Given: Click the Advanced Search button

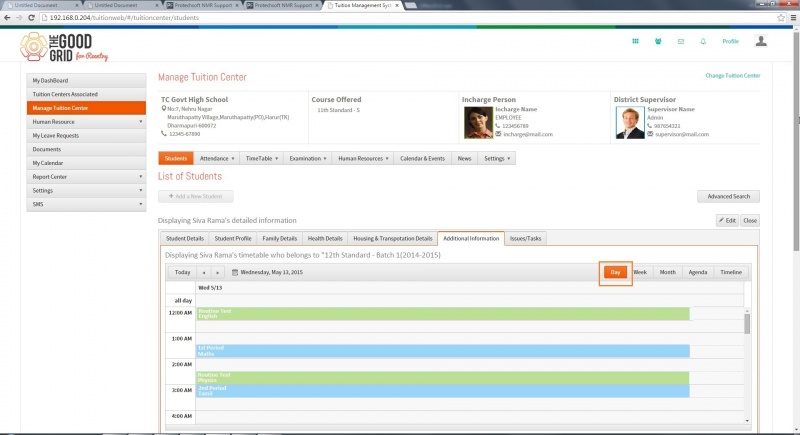Looking at the screenshot, I should click(x=728, y=196).
